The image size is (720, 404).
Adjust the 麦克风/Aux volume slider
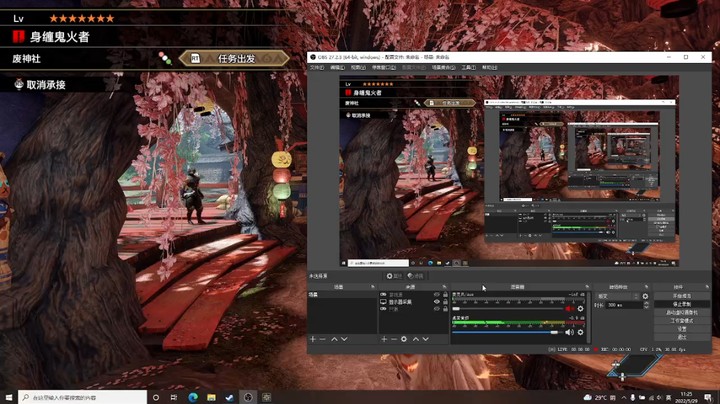click(x=508, y=309)
